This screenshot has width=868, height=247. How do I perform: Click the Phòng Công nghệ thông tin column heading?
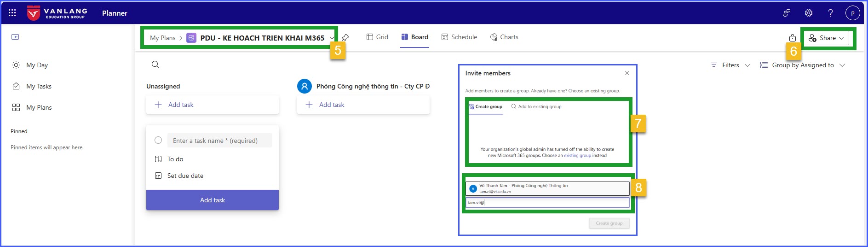[x=373, y=86]
